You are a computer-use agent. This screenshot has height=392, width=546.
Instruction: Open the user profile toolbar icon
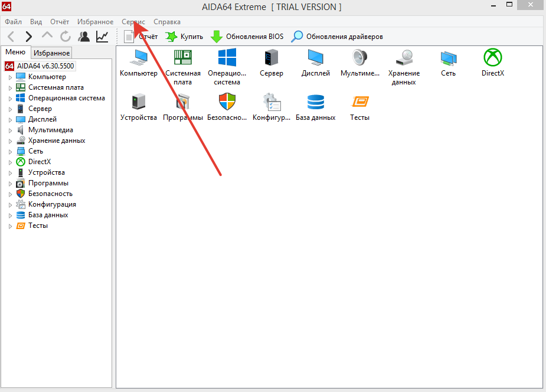[84, 37]
